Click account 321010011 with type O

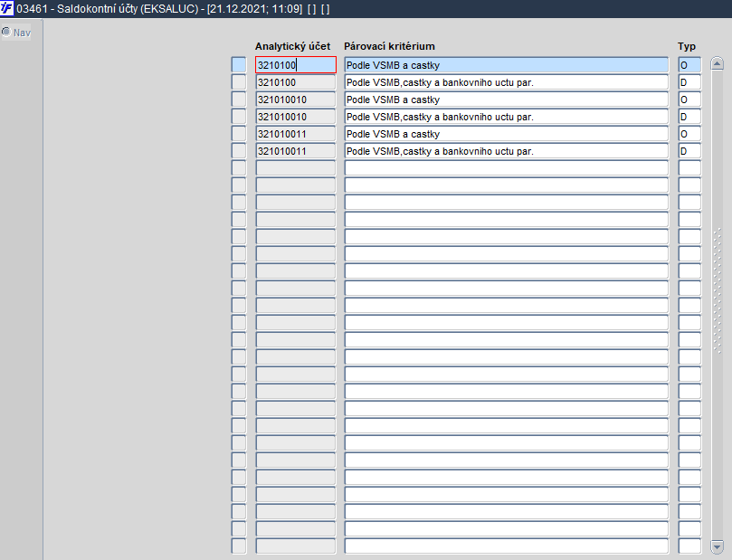coord(296,134)
